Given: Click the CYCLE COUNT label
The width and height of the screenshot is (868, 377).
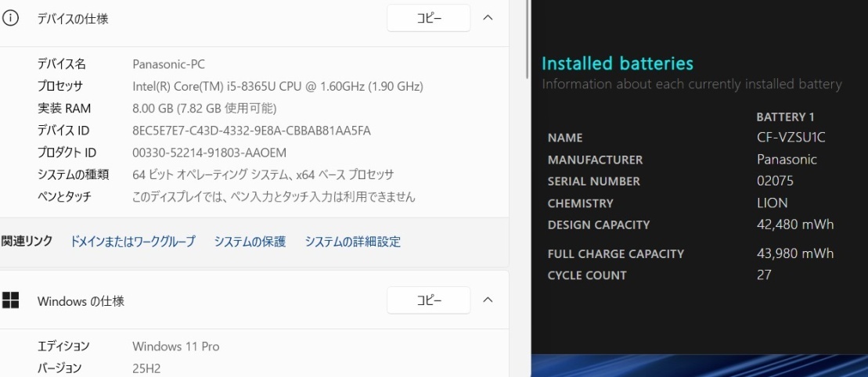Looking at the screenshot, I should [x=587, y=275].
